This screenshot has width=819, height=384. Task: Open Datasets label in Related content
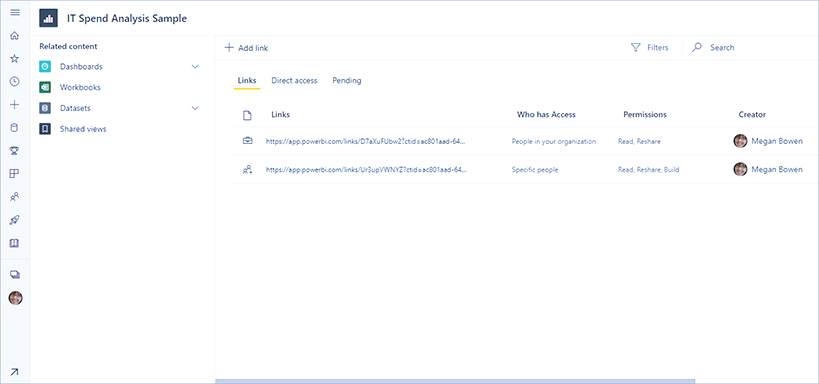pyautogui.click(x=75, y=108)
